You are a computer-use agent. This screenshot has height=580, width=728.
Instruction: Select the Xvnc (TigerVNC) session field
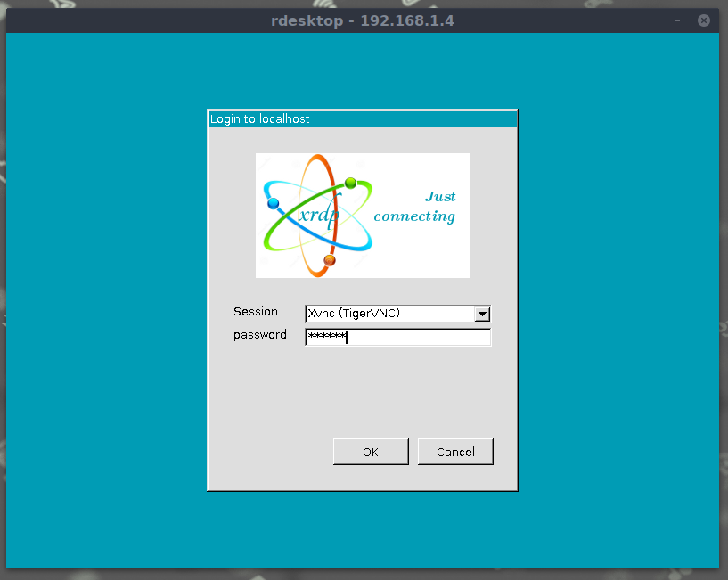(398, 314)
